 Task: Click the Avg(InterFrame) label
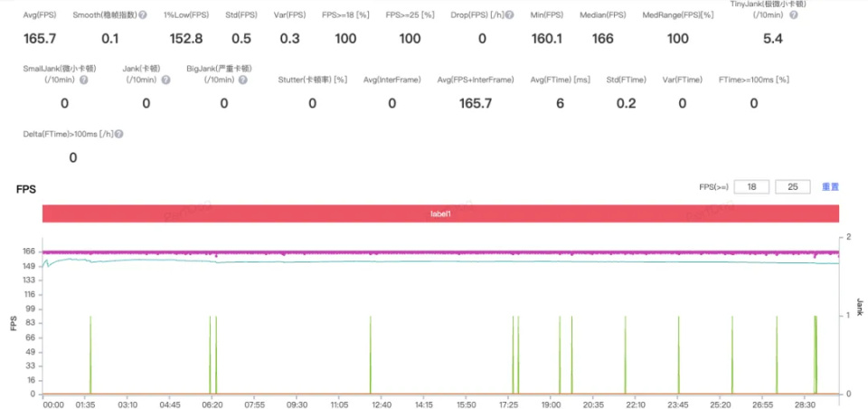[392, 80]
